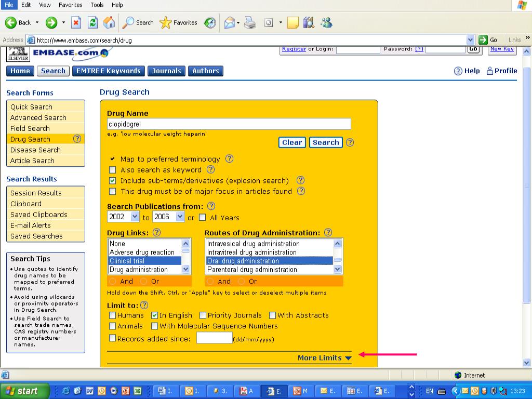The height and width of the screenshot is (399, 532).
Task: Click the yellow note toolbar icon
Action: 292,23
